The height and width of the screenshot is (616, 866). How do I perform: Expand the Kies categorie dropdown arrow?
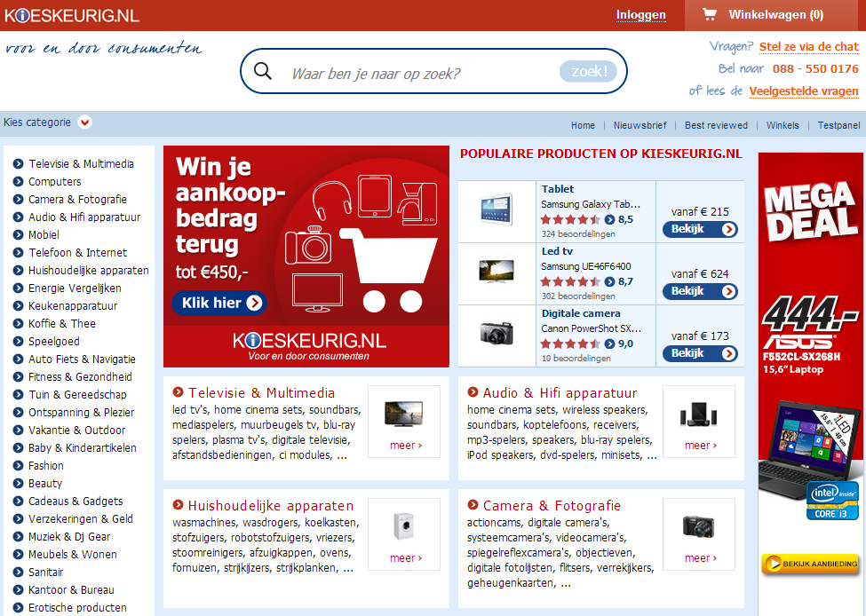tap(84, 122)
